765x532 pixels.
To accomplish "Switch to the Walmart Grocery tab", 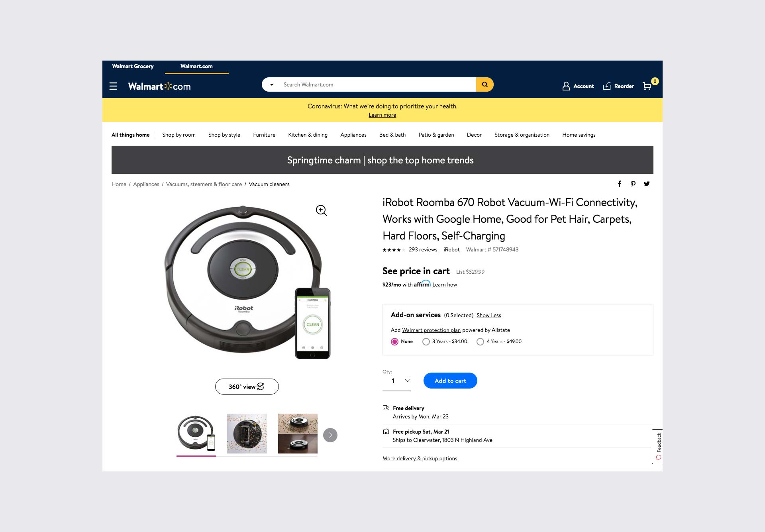I will pyautogui.click(x=133, y=66).
